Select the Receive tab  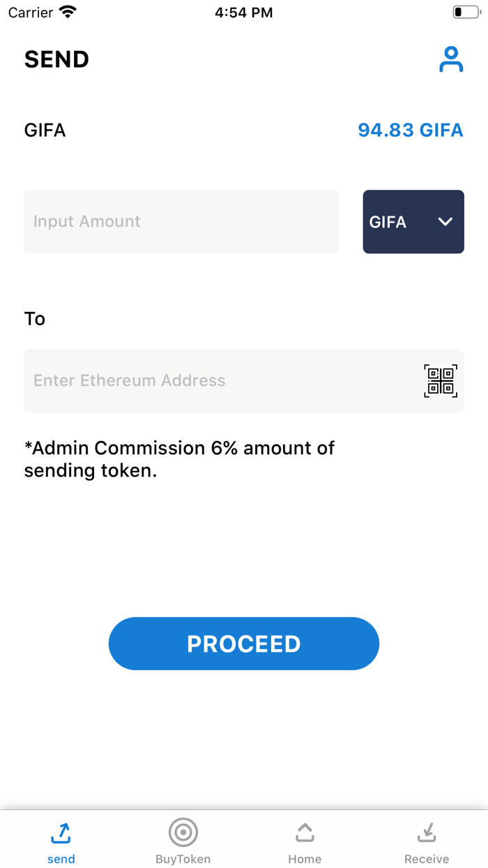427,839
